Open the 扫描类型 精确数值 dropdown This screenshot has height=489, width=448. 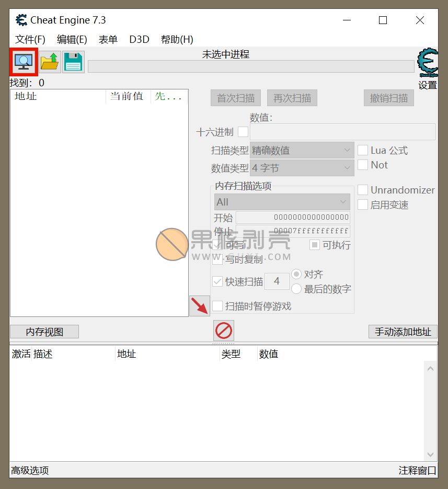tap(302, 150)
